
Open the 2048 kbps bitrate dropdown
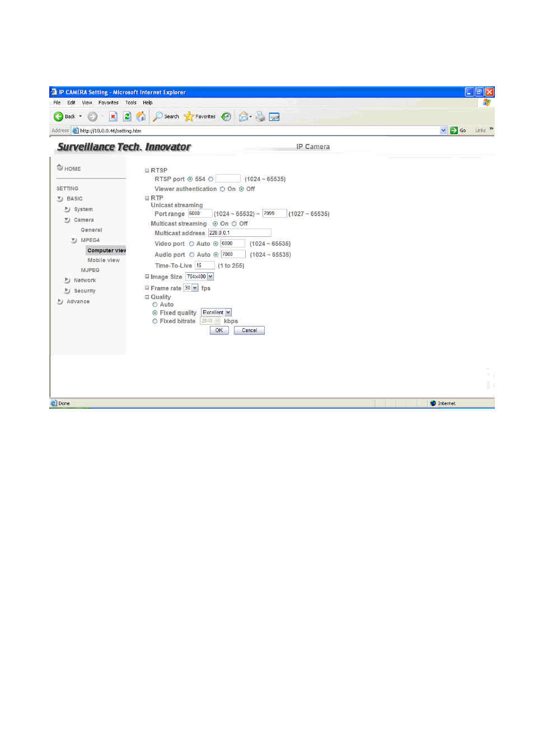(x=217, y=321)
